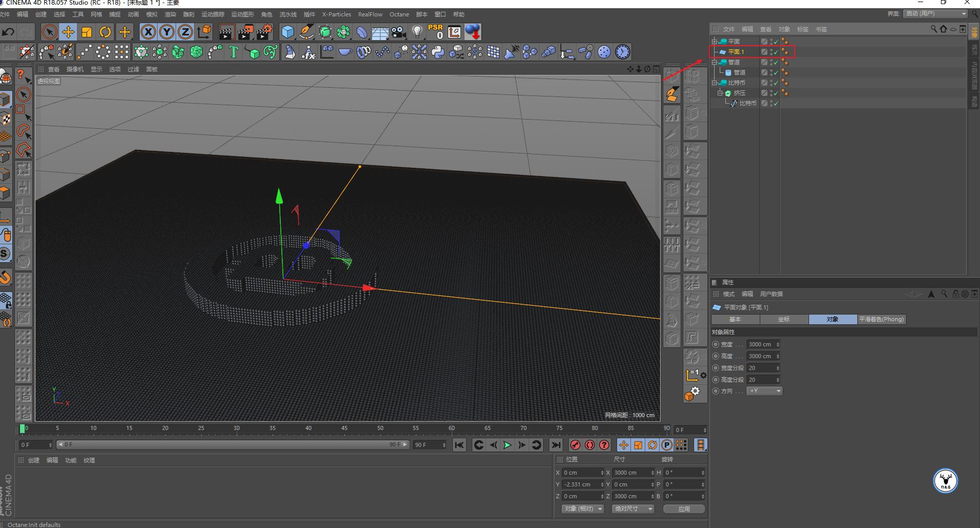Click the 应用 button
This screenshot has width=980, height=528.
tap(684, 509)
